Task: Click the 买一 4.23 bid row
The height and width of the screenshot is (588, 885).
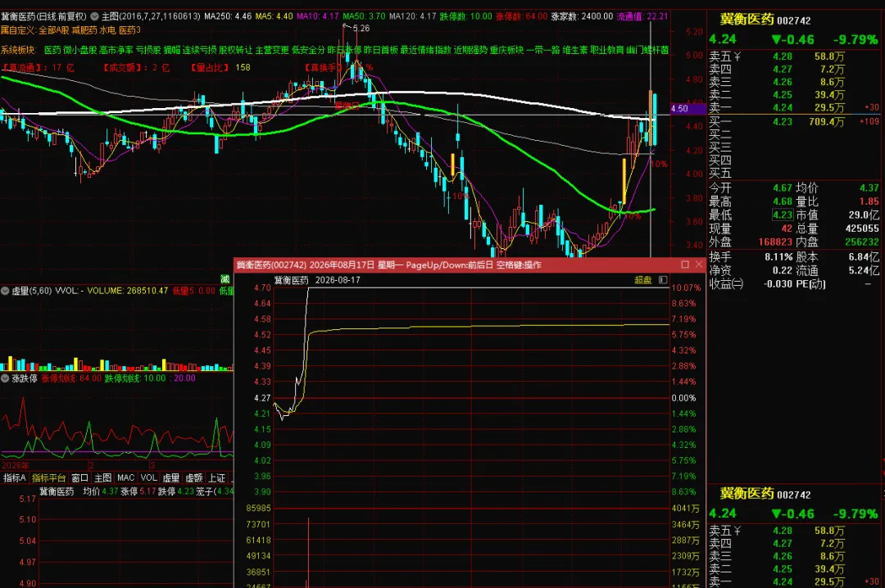Action: click(793, 122)
